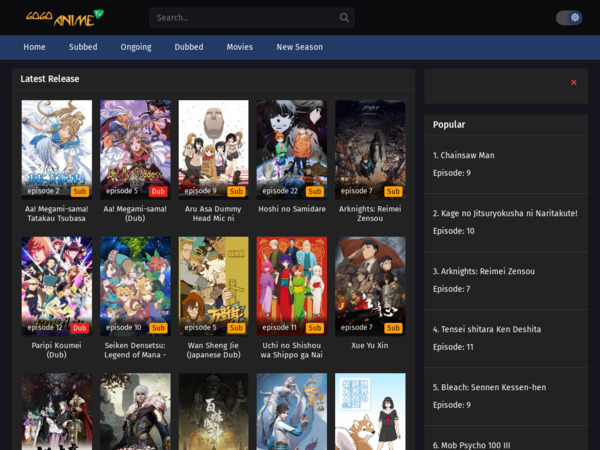Open Aa! Megami-sama! (Dub) poster
Viewport: 600px width, 450px height.
pyautogui.click(x=135, y=149)
